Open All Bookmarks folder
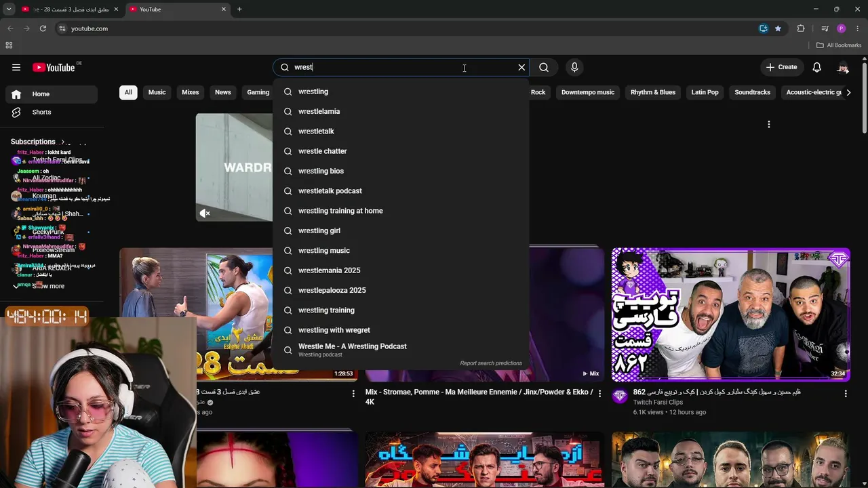This screenshot has height=488, width=868. (839, 45)
